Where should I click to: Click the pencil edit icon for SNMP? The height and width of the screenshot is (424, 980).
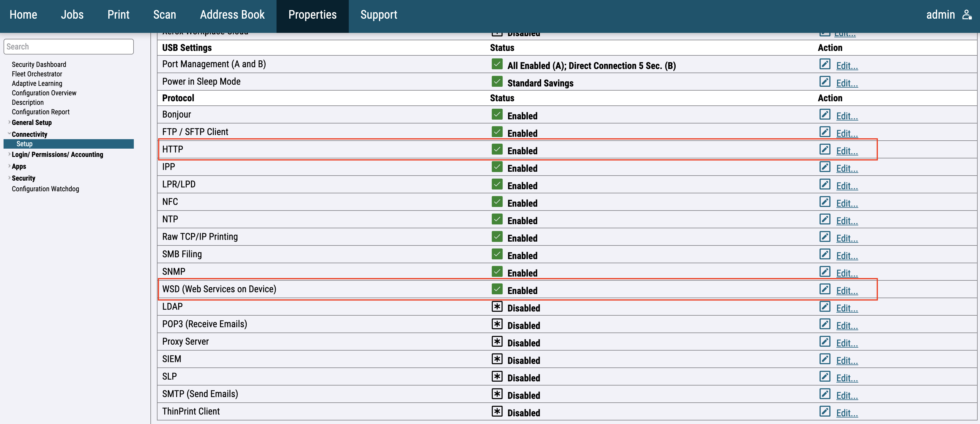824,272
